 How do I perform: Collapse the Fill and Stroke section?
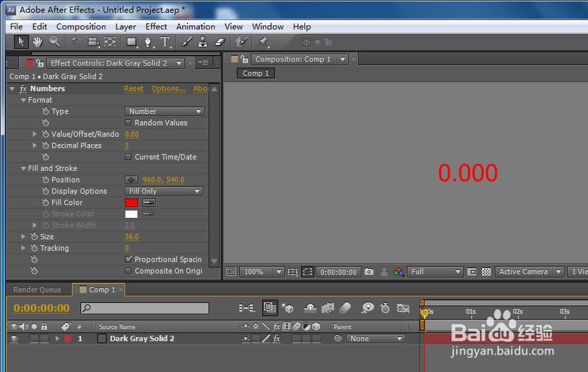(23, 168)
